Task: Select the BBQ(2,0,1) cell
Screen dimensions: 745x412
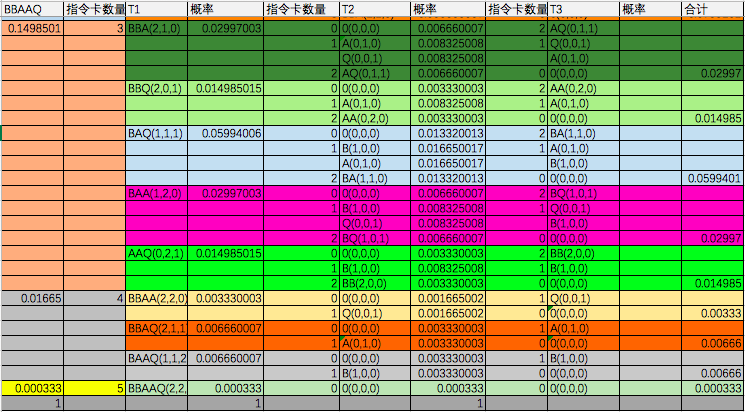Action: tap(155, 88)
